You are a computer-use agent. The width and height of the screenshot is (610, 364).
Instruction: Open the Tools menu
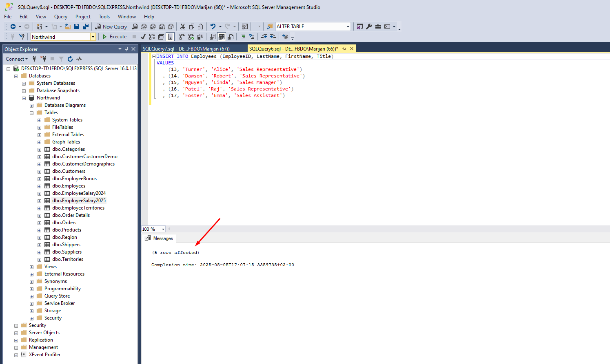(104, 17)
